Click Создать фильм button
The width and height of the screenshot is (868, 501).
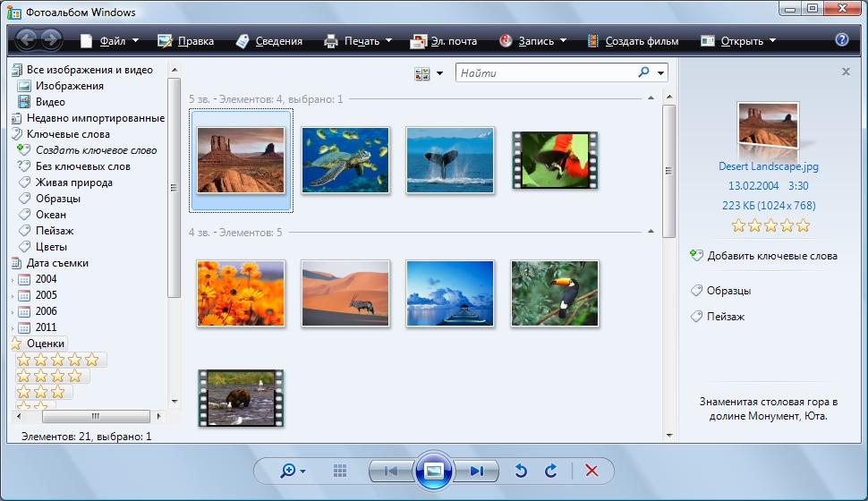[633, 41]
